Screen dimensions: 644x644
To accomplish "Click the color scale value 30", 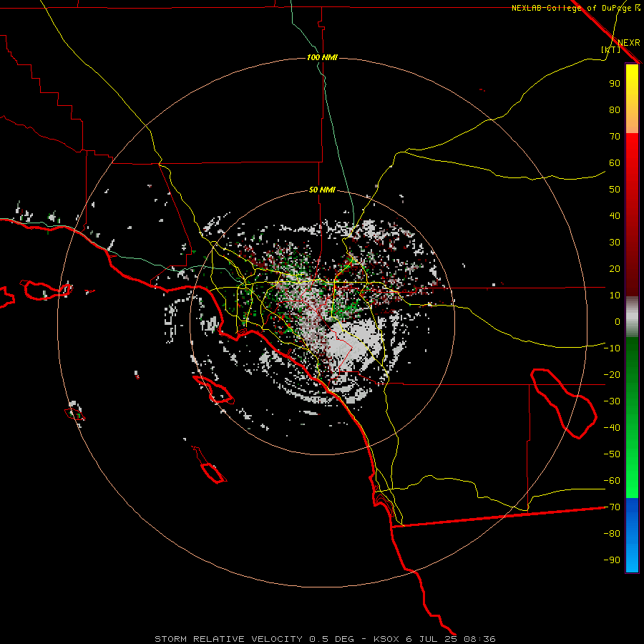I will click(x=615, y=243).
